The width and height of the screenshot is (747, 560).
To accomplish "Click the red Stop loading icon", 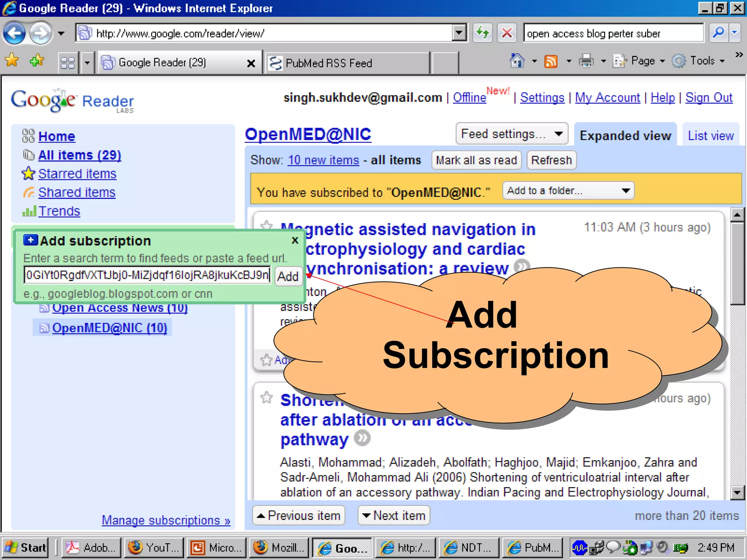I will [507, 34].
